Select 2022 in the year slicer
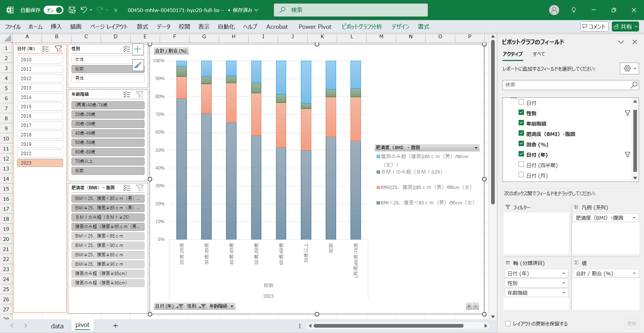This screenshot has width=644, height=333. click(x=40, y=153)
